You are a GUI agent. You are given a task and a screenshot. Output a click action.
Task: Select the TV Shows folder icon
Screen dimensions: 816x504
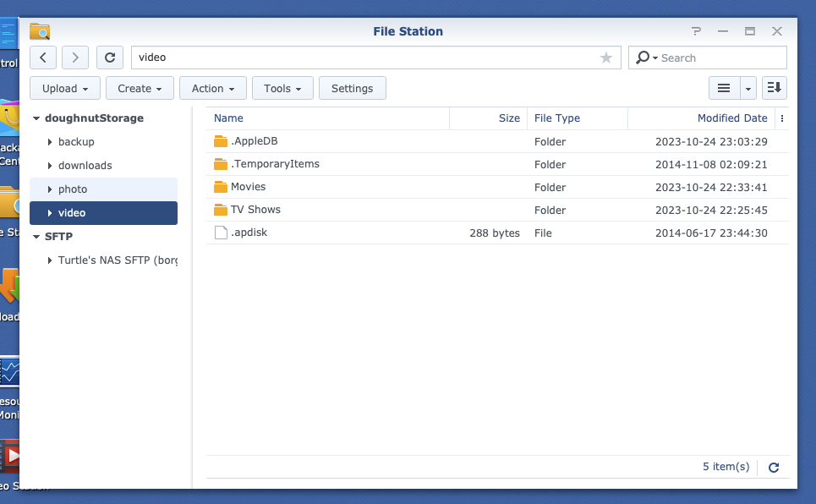(221, 210)
